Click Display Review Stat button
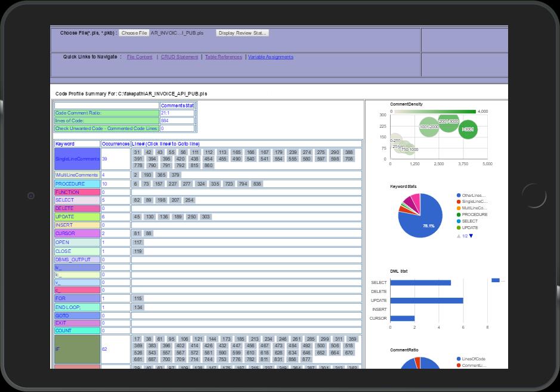Screen dimensions: 560x392 (242, 33)
